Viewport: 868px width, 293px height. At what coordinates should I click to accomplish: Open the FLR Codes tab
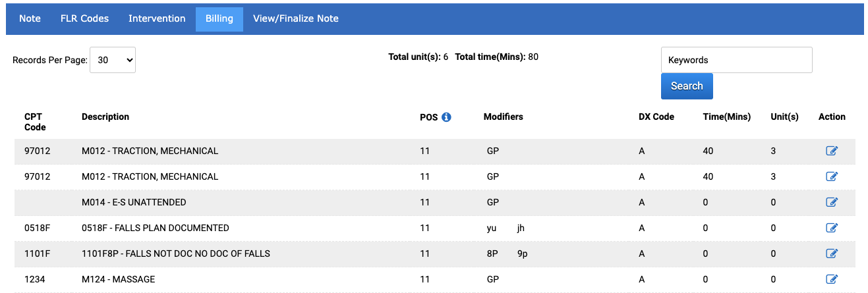click(x=84, y=18)
